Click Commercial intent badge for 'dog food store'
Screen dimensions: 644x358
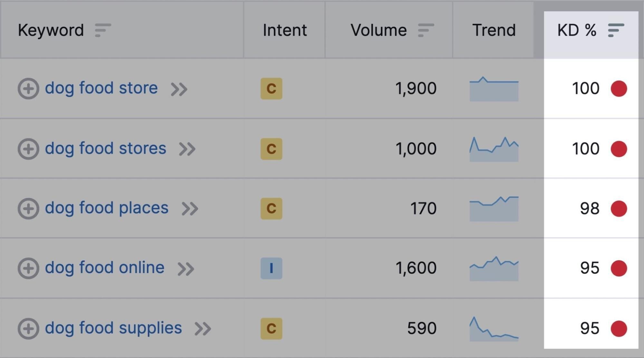pyautogui.click(x=271, y=89)
